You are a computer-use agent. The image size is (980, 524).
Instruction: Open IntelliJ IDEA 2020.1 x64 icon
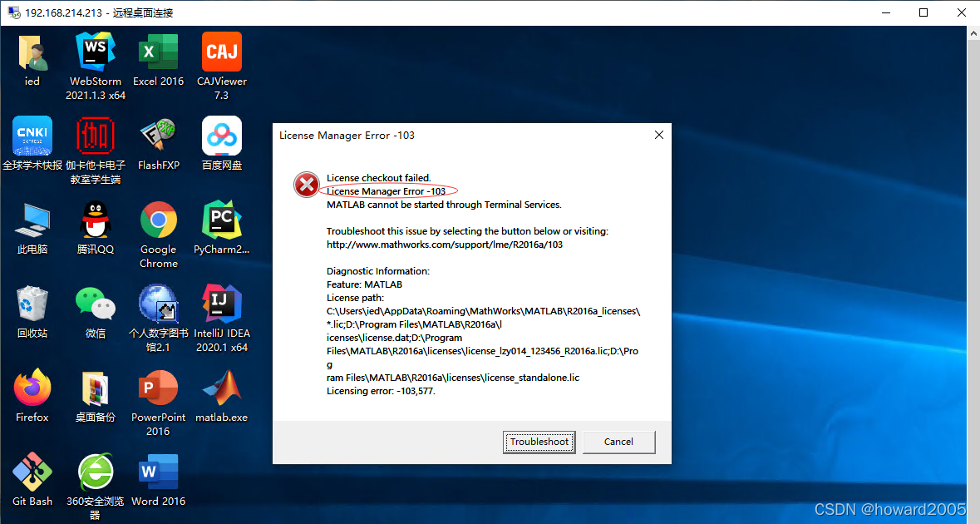pyautogui.click(x=222, y=304)
